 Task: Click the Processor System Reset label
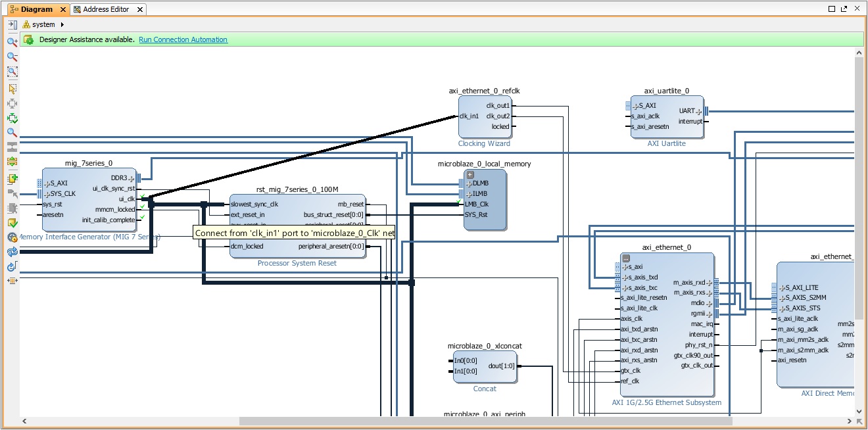(297, 263)
